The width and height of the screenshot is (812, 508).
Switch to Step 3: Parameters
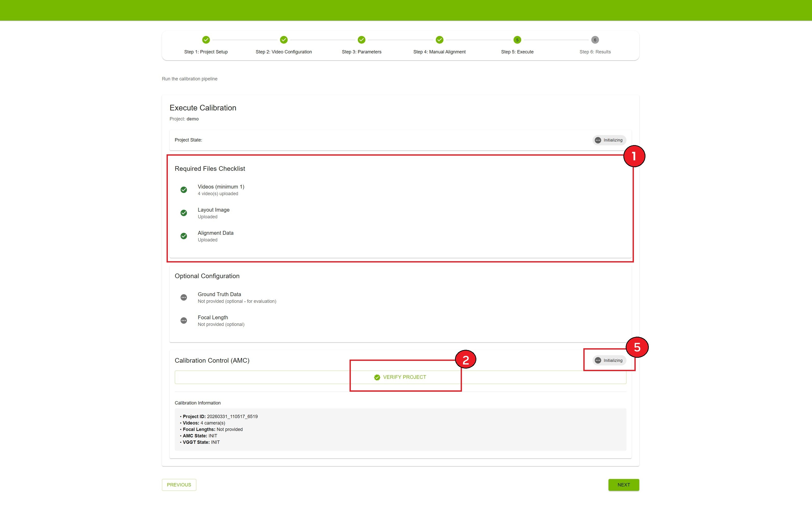pyautogui.click(x=362, y=52)
